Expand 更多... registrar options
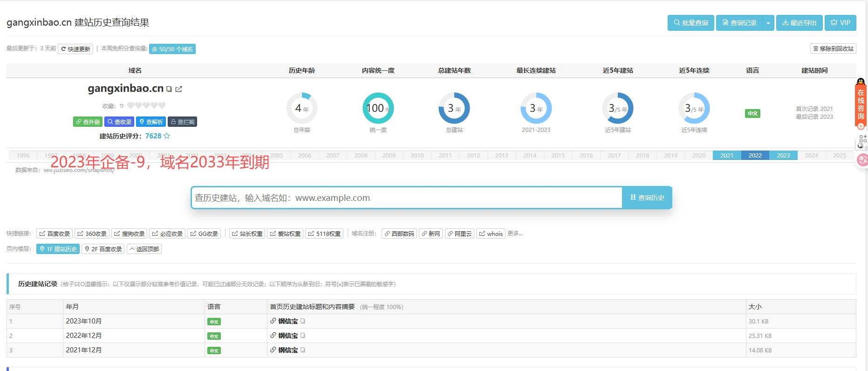 coord(515,234)
